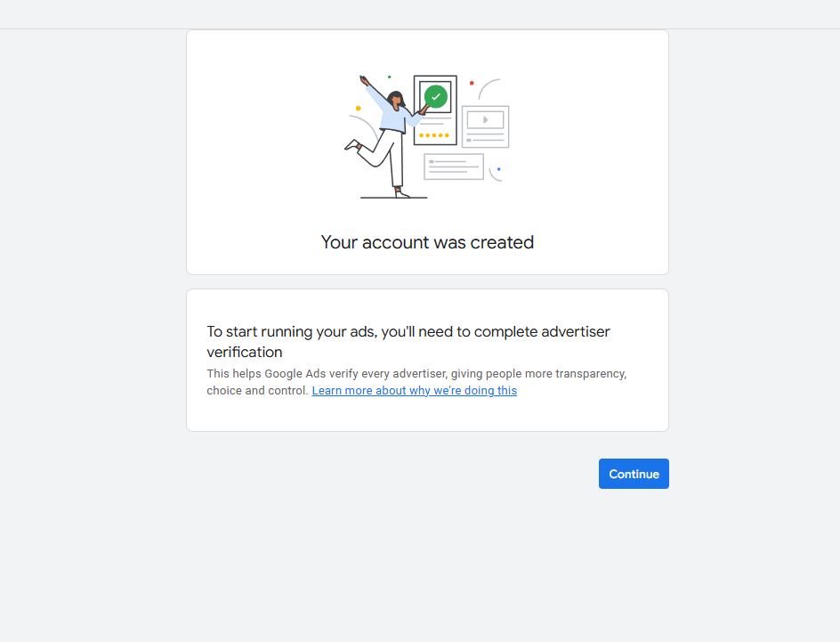Open the "Learn more about why we're doing this" link
The image size is (840, 642).
coord(414,391)
